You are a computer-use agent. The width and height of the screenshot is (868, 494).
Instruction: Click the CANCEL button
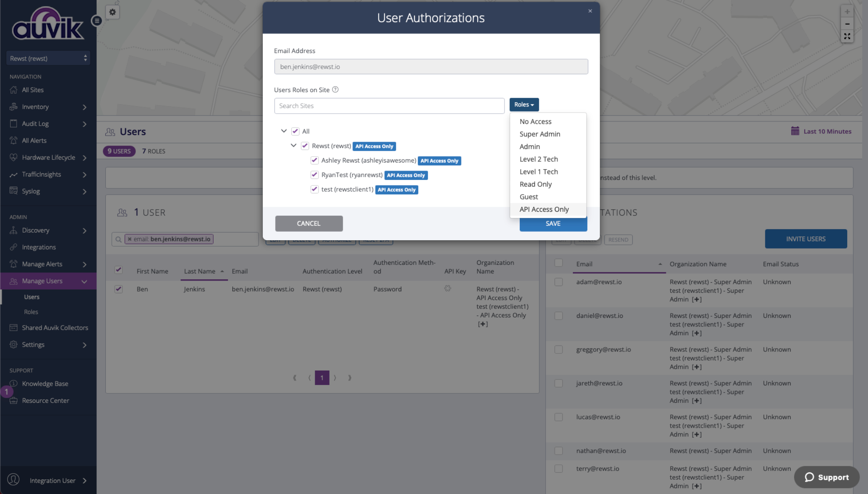(309, 223)
